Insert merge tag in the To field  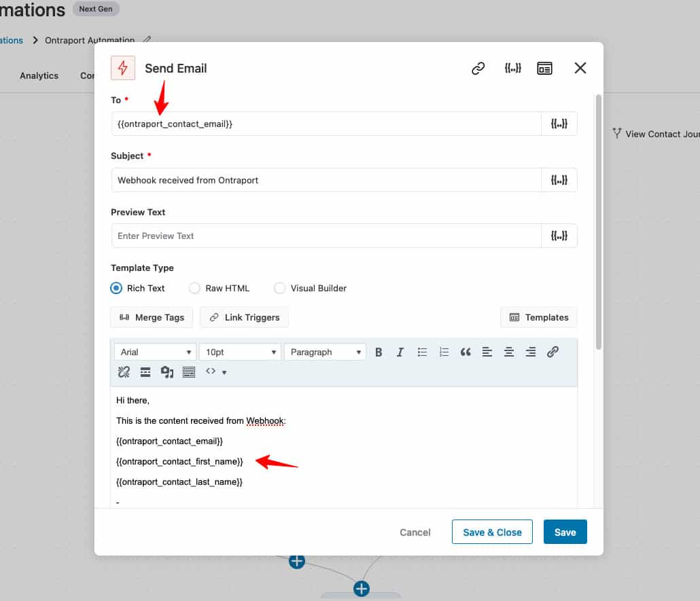tap(559, 124)
